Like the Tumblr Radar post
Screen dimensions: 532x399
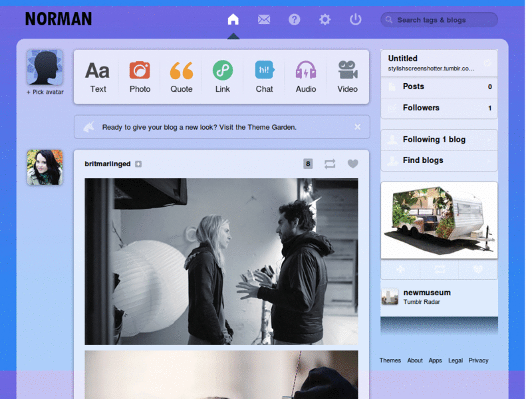pyautogui.click(x=478, y=269)
